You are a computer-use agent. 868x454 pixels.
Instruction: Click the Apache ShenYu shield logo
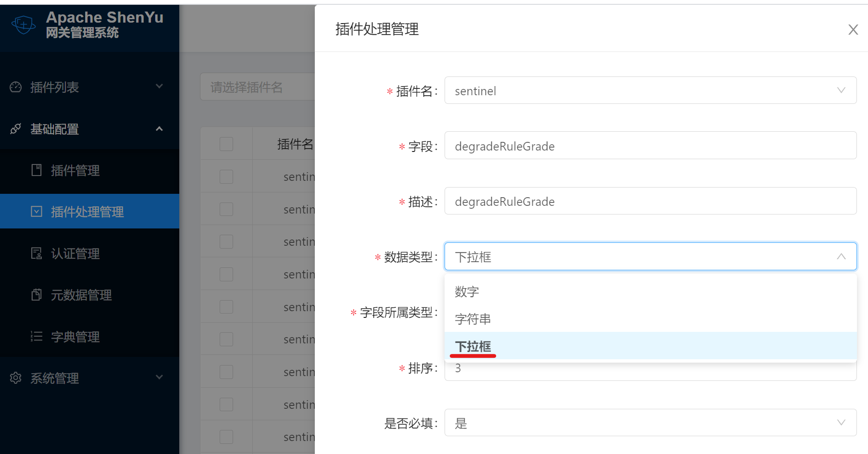click(x=24, y=25)
